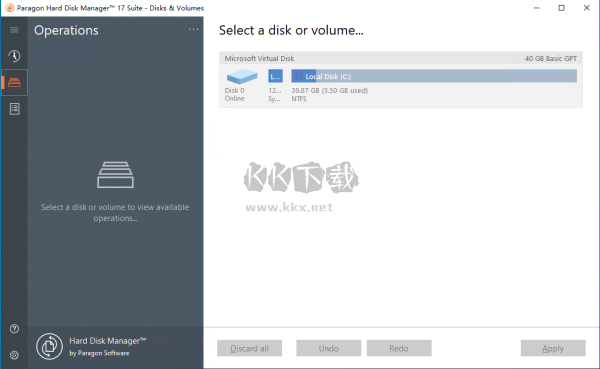The width and height of the screenshot is (600, 369).
Task: Open the Backup & Recovery clock icon
Action: point(14,56)
